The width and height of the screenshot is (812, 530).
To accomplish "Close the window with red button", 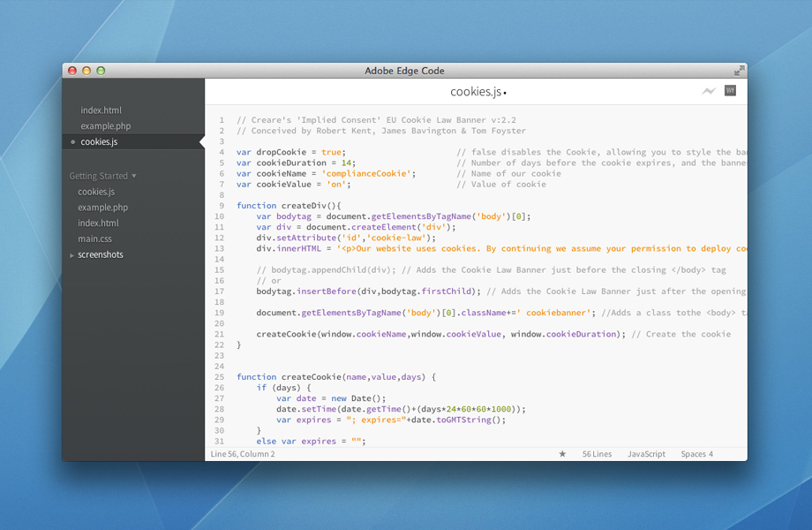I will coord(72,71).
